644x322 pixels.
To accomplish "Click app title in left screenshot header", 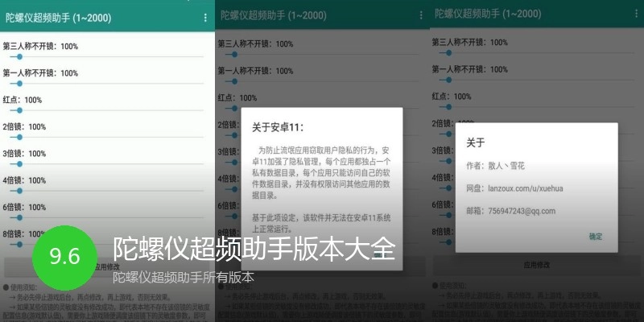I will (58, 18).
